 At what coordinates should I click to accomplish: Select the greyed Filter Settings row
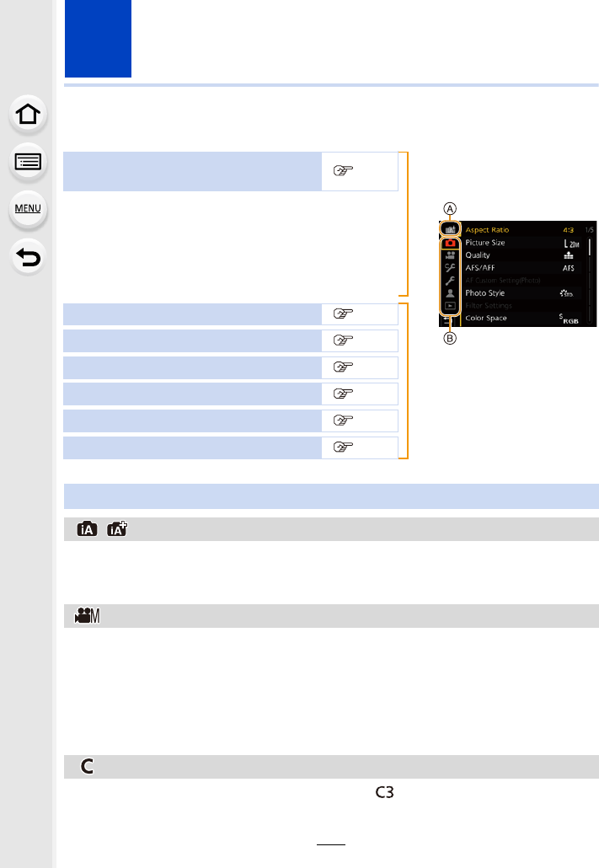pos(522,306)
